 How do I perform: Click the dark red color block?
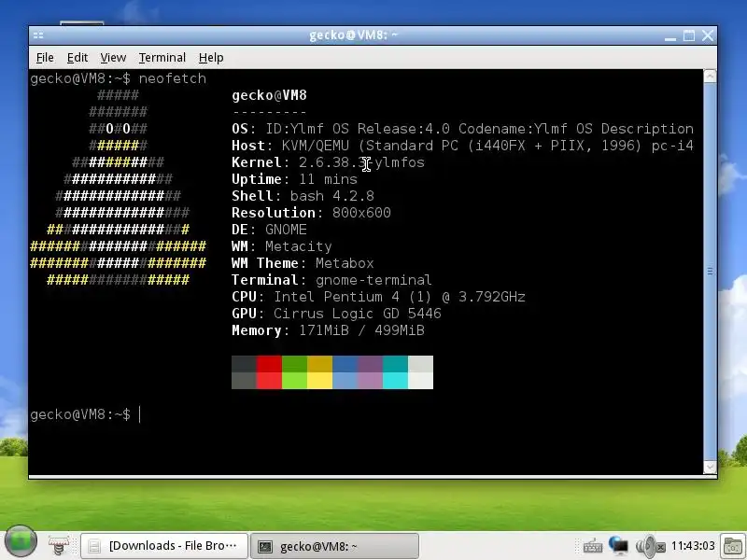[x=269, y=364]
